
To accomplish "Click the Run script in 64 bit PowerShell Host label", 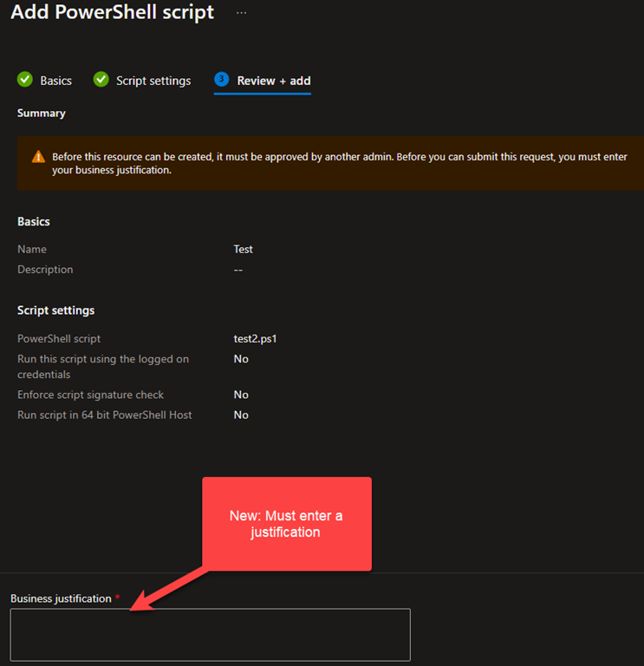I will [x=105, y=415].
